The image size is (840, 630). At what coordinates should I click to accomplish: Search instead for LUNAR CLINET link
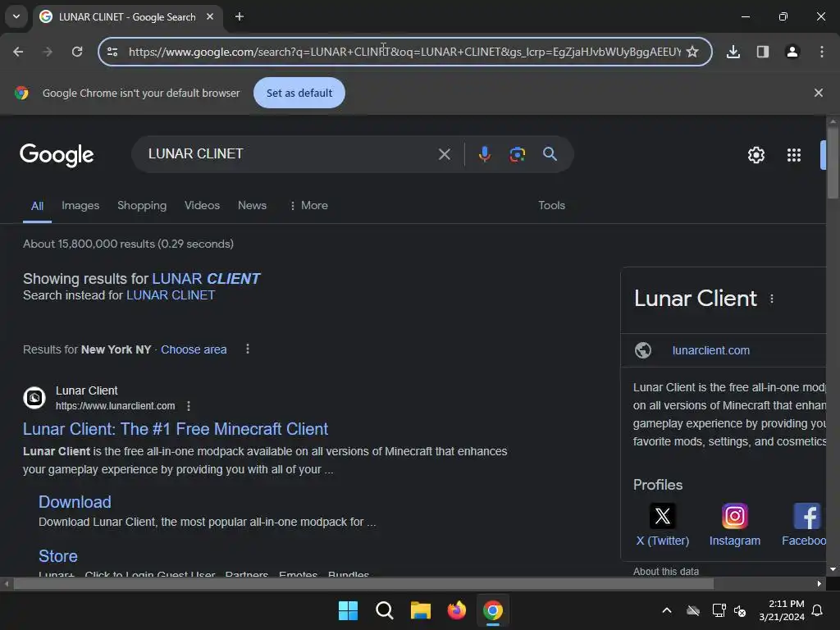tap(171, 295)
